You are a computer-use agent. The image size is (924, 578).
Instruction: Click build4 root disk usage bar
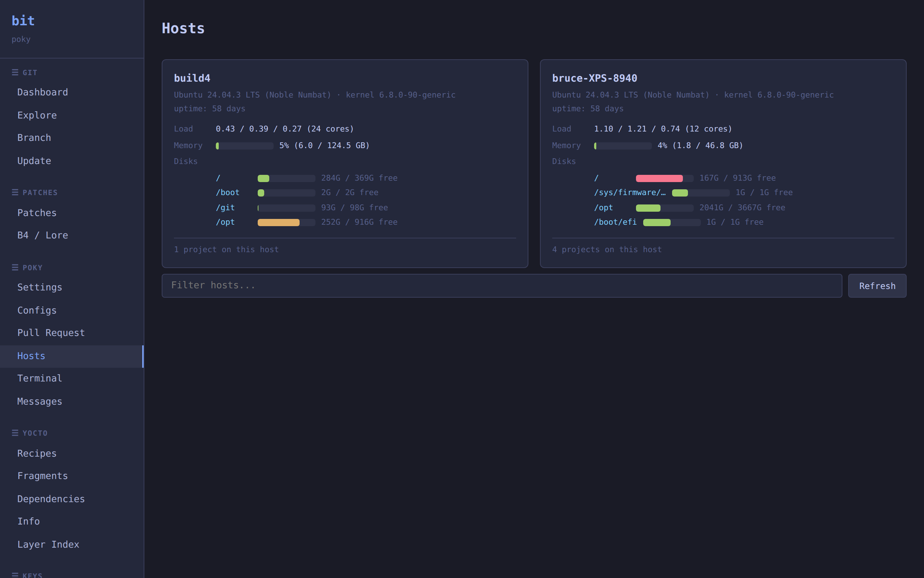tap(286, 178)
